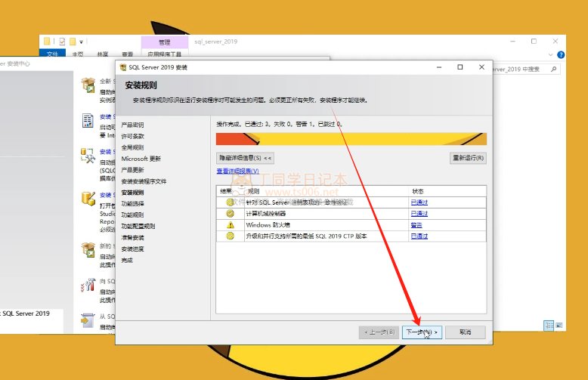The width and height of the screenshot is (588, 380).
Task: Click the SQL Server 2019 setup title icon
Action: [123, 67]
